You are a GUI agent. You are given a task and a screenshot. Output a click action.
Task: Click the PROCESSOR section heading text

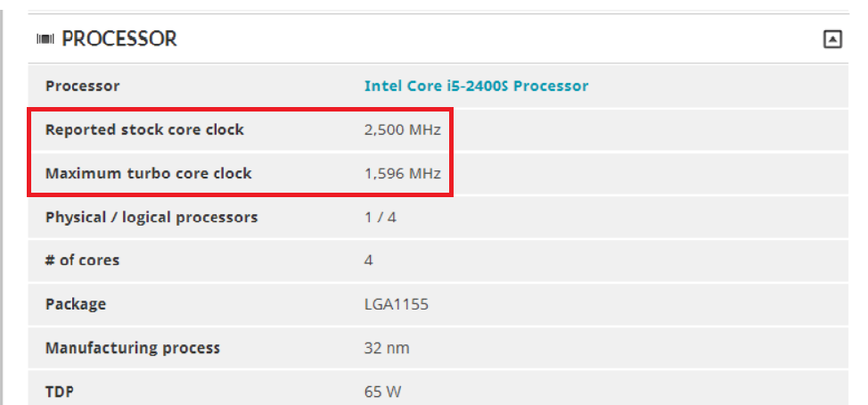[119, 38]
